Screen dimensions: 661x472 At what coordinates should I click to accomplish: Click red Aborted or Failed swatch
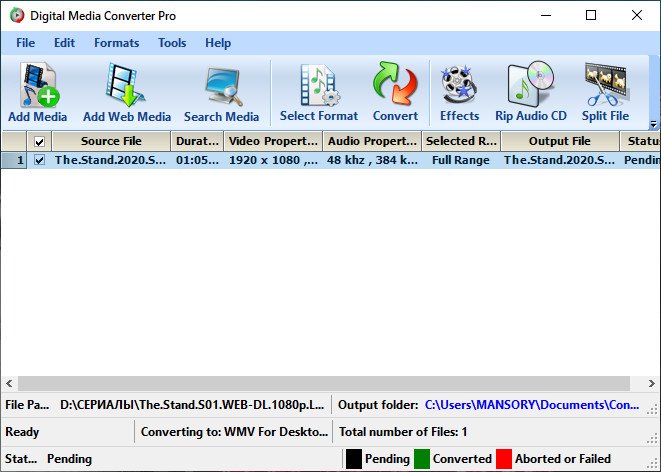504,459
